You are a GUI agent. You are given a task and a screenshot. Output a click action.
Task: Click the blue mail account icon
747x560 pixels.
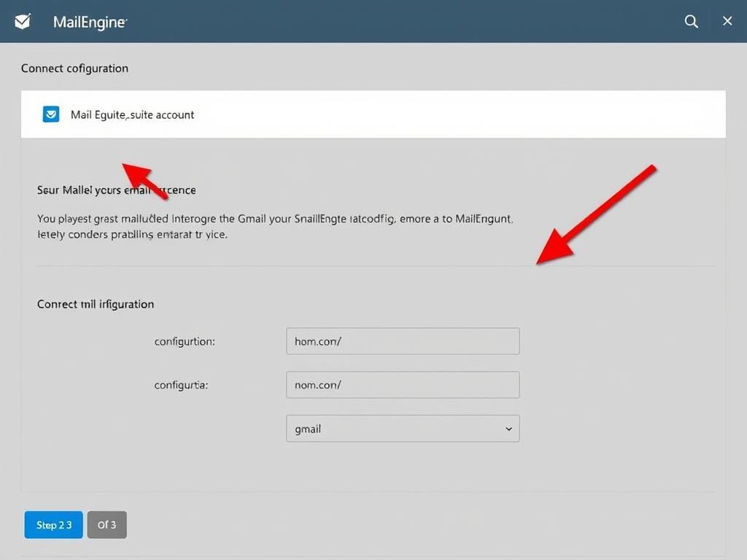(x=50, y=114)
